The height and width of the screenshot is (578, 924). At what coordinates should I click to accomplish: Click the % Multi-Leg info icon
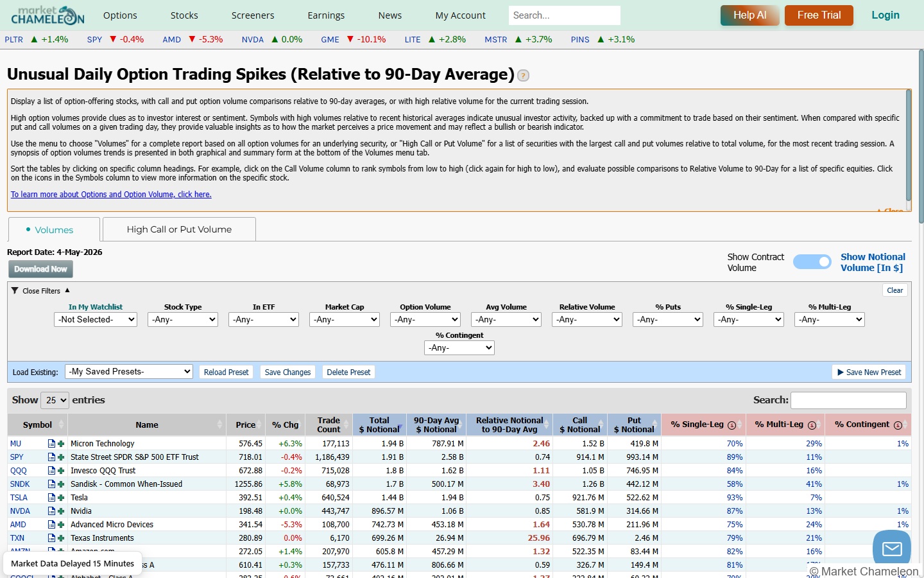(812, 425)
